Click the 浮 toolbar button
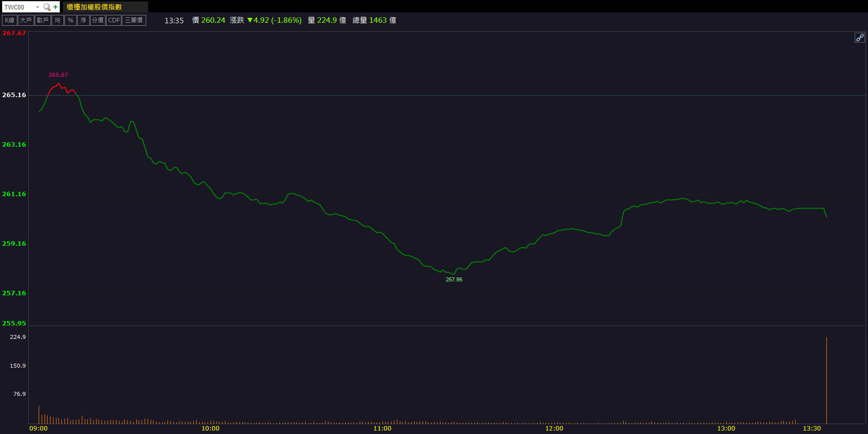 point(83,20)
